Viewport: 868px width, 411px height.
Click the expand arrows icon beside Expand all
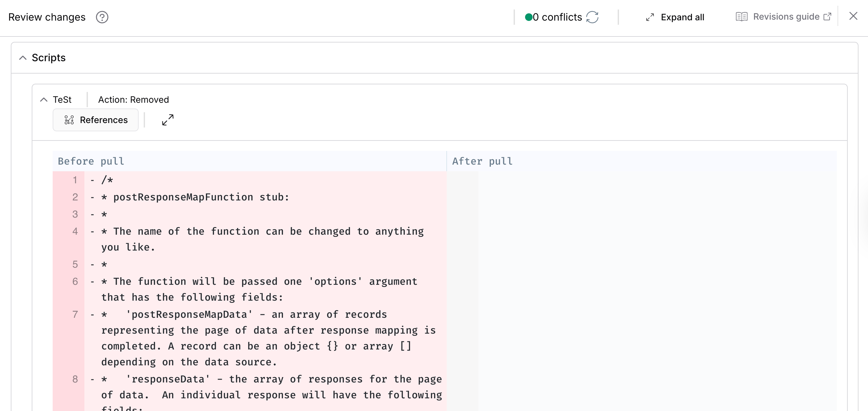(x=650, y=17)
